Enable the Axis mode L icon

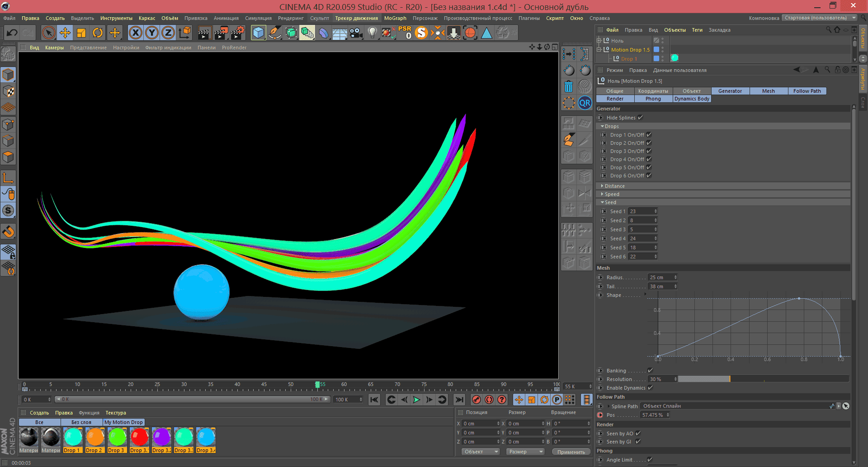coord(9,177)
